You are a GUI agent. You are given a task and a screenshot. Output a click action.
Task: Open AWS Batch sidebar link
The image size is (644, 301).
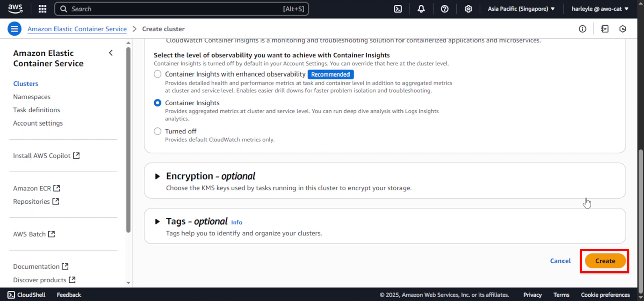coord(30,234)
